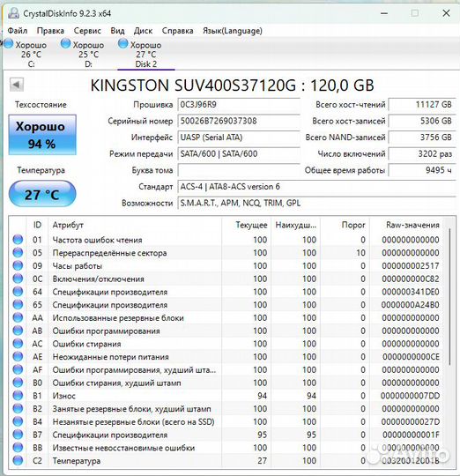Select the Износ attribute name
Image resolution: width=460 pixels, height=476 pixels.
(64, 396)
